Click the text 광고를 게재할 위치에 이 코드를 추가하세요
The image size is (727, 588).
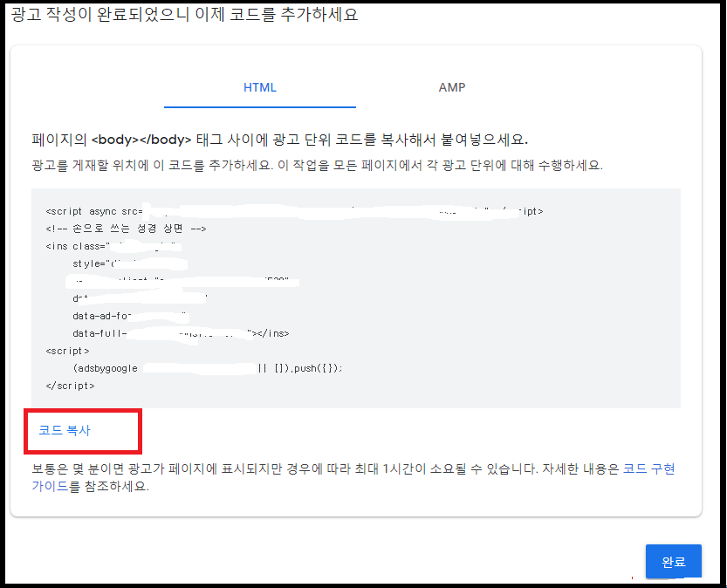click(152, 165)
